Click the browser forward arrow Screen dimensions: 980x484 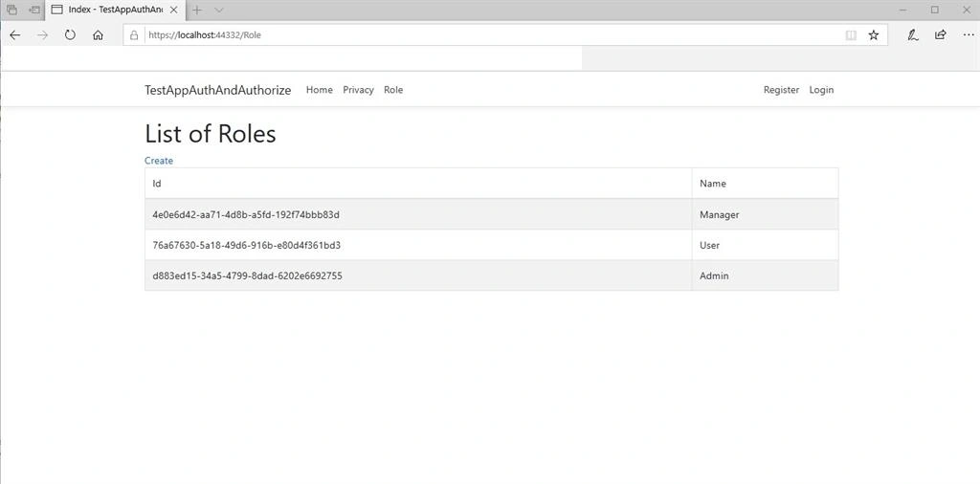42,35
